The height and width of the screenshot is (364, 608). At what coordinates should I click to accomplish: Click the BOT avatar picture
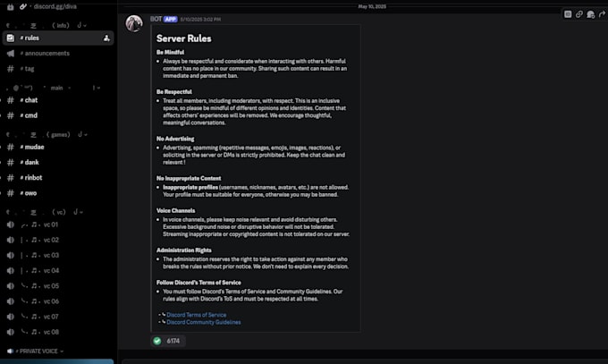[x=134, y=23]
